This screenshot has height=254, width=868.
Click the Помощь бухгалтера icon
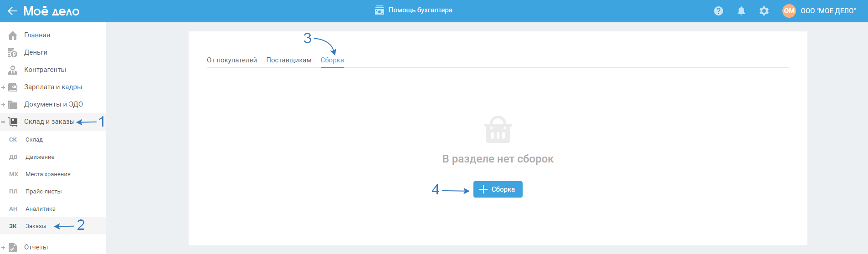click(379, 10)
